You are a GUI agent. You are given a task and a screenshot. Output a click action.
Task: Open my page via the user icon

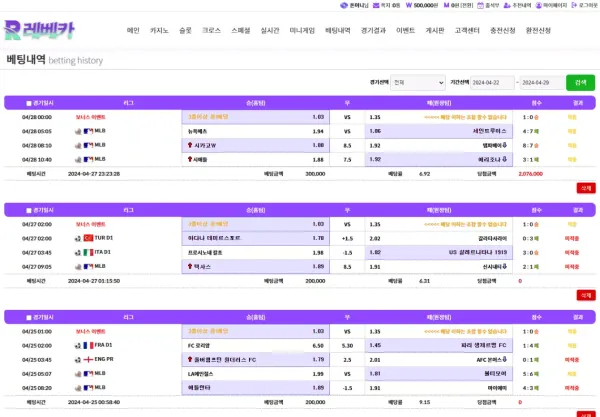538,5
